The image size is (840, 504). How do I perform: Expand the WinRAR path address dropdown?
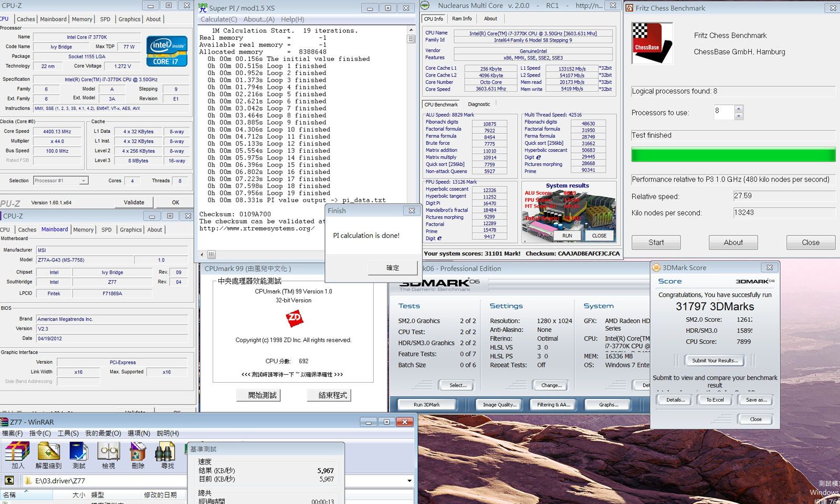(x=409, y=480)
